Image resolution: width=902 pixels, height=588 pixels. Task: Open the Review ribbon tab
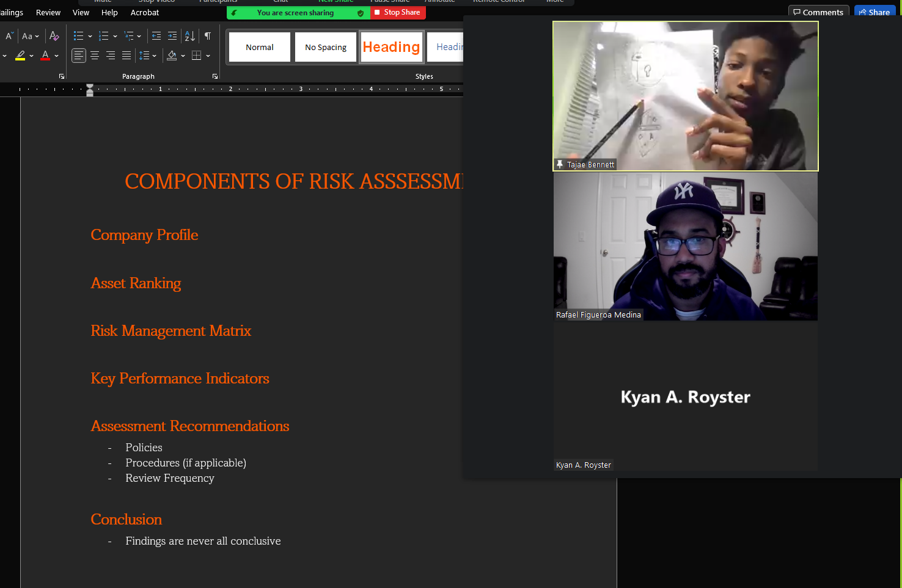coord(48,12)
